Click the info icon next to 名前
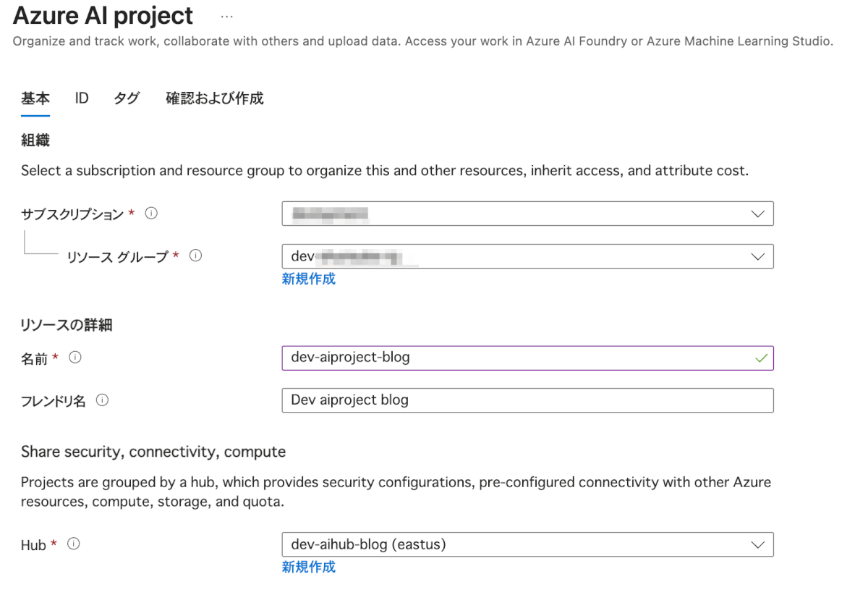Image resolution: width=868 pixels, height=616 pixels. 75,358
